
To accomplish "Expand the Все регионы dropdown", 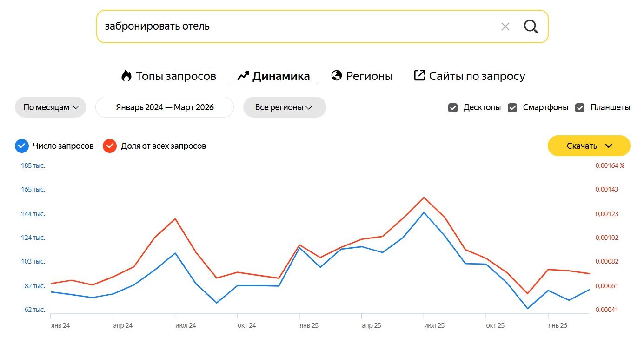I will 285,107.
